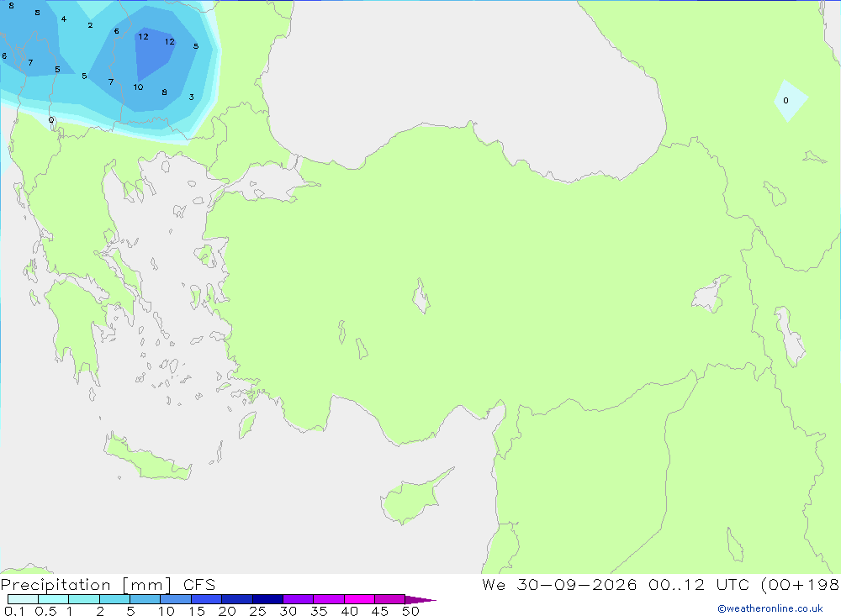Choose the 40–45 mm magenta legend swatch
Viewport: 841px width, 616px height.
[x=359, y=599]
